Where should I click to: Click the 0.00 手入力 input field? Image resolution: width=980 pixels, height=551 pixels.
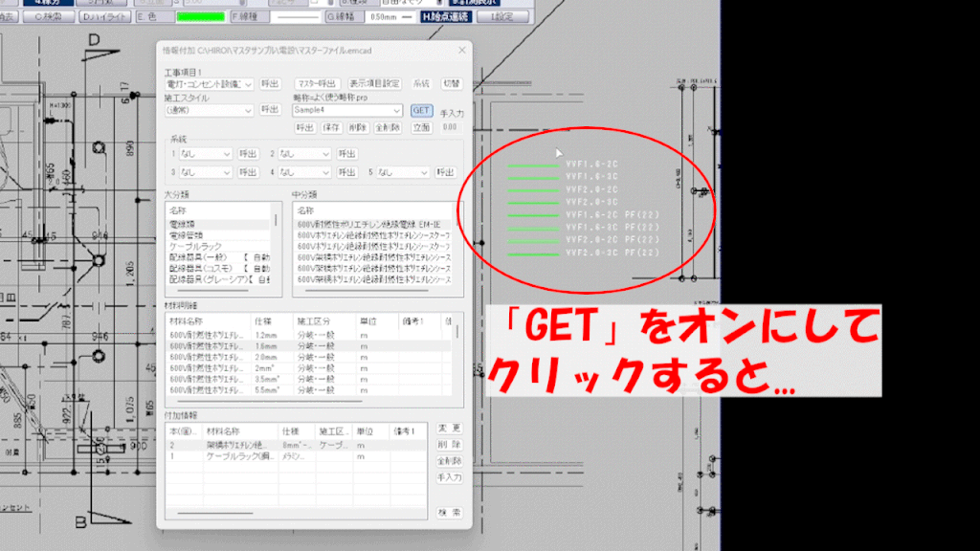tap(450, 127)
